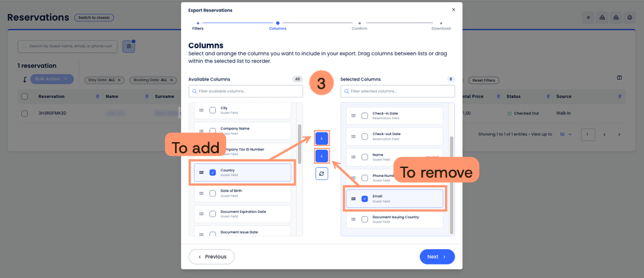Click the Previous button
This screenshot has width=644, height=278.
pos(211,257)
